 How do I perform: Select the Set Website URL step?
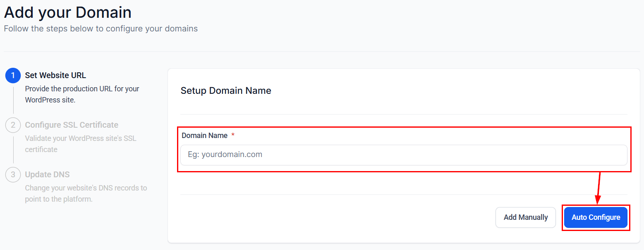[x=55, y=75]
